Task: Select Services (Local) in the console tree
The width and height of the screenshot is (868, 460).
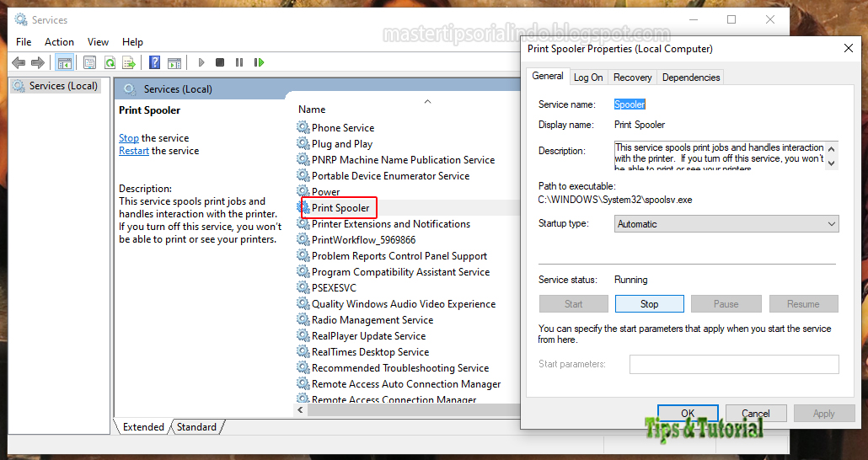Action: point(56,86)
